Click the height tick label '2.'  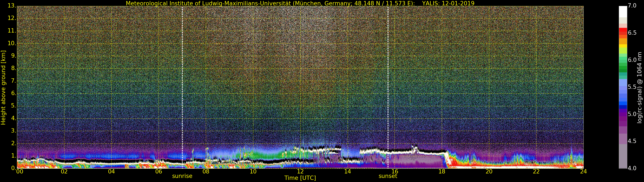(14, 143)
